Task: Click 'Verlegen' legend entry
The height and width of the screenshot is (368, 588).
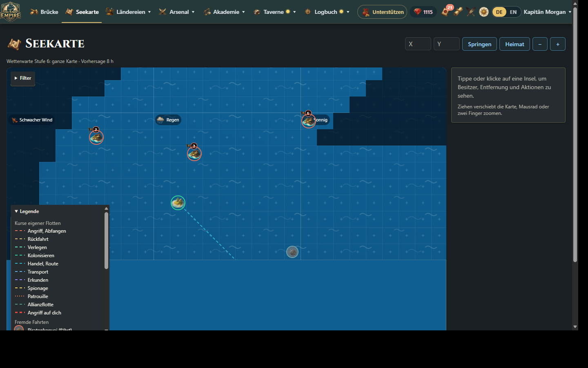Action: [x=31, y=247]
